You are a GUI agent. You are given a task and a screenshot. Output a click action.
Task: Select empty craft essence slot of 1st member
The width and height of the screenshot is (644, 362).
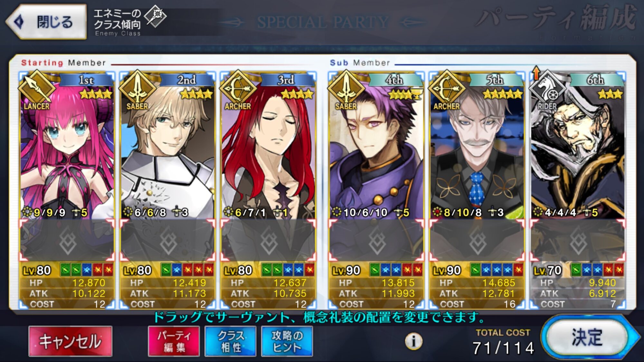coord(67,240)
